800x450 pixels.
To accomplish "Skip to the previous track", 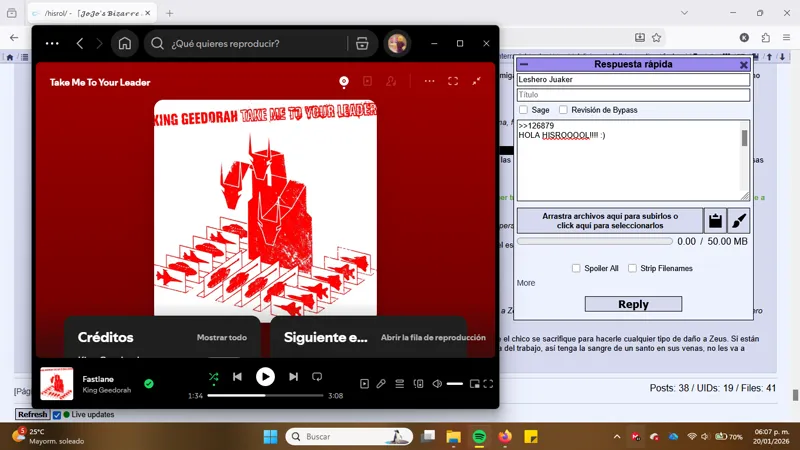I will (237, 377).
